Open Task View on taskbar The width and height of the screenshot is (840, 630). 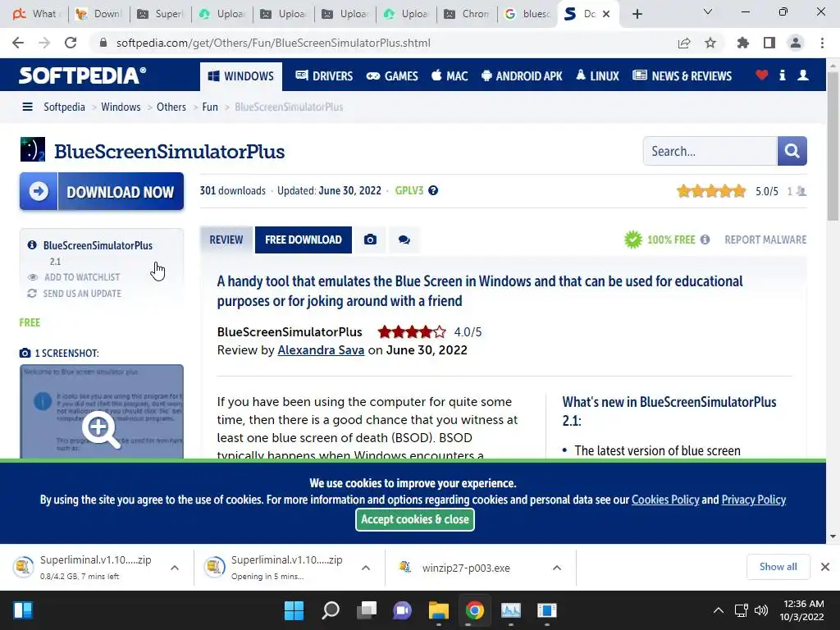(367, 610)
